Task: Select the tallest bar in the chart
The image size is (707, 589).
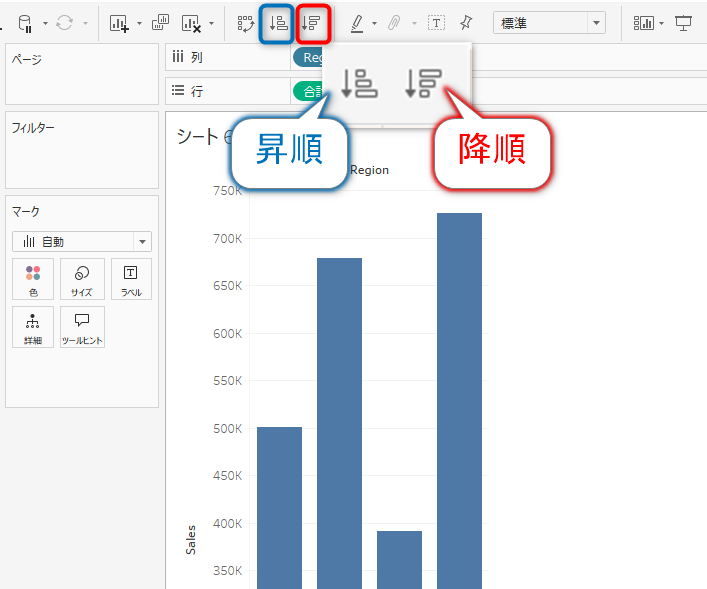Action: tap(459, 400)
